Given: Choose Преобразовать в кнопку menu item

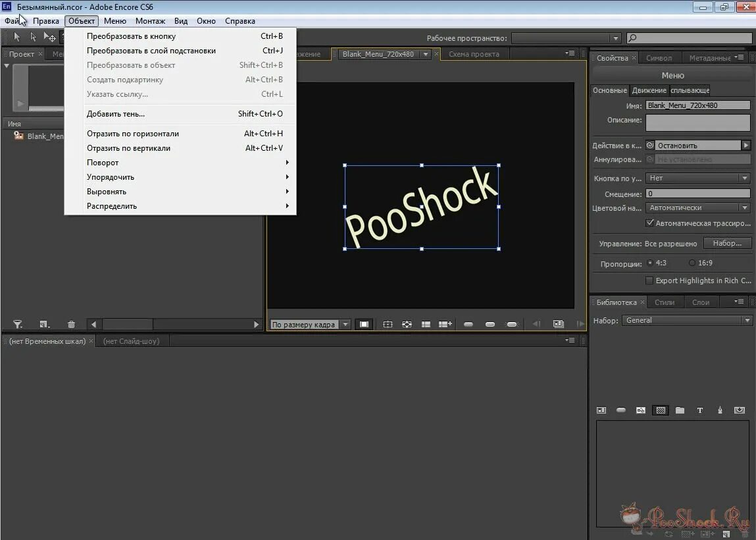Looking at the screenshot, I should pyautogui.click(x=180, y=36).
